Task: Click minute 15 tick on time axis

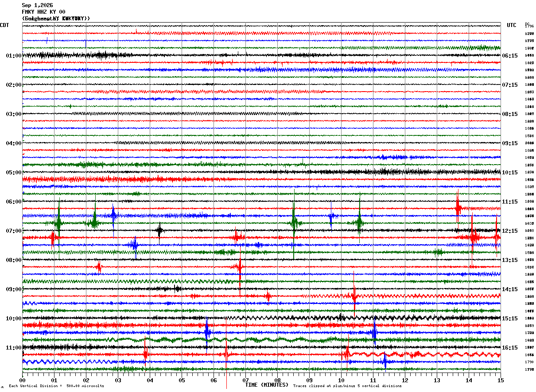Action: (501, 380)
